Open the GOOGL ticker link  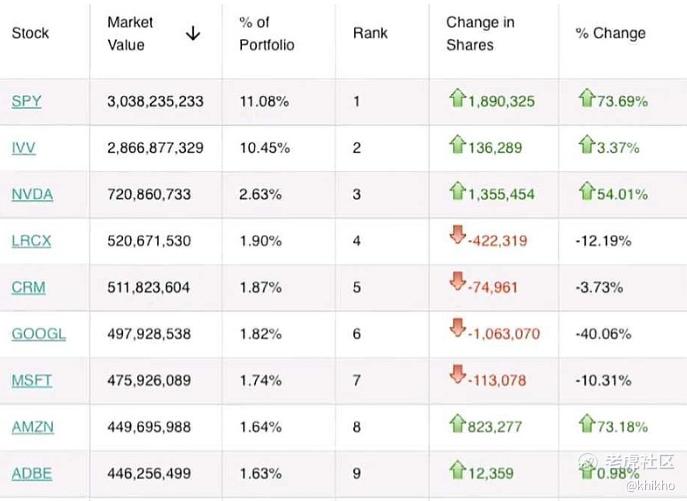[38, 334]
